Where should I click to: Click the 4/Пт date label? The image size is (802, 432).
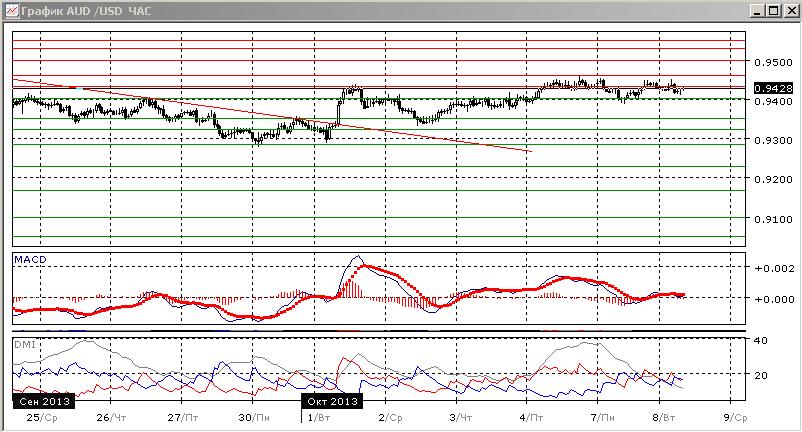pyautogui.click(x=531, y=418)
